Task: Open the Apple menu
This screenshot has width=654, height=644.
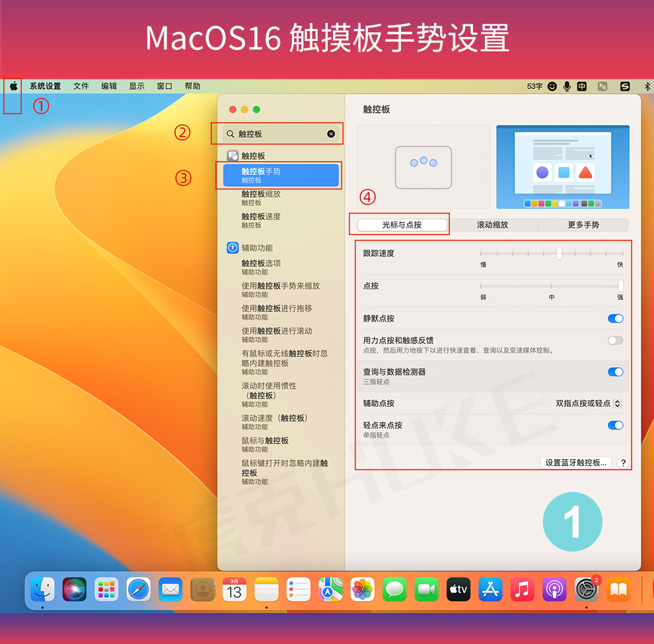Action: pyautogui.click(x=13, y=87)
